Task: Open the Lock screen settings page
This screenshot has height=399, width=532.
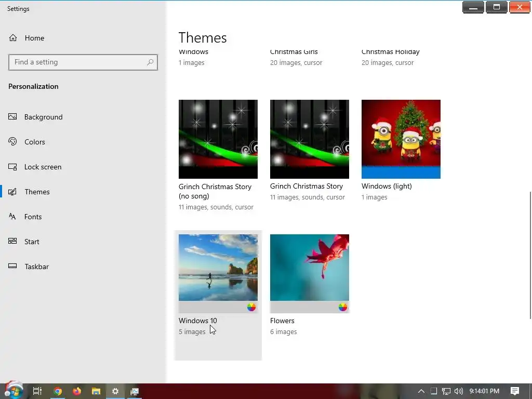Action: (x=43, y=167)
